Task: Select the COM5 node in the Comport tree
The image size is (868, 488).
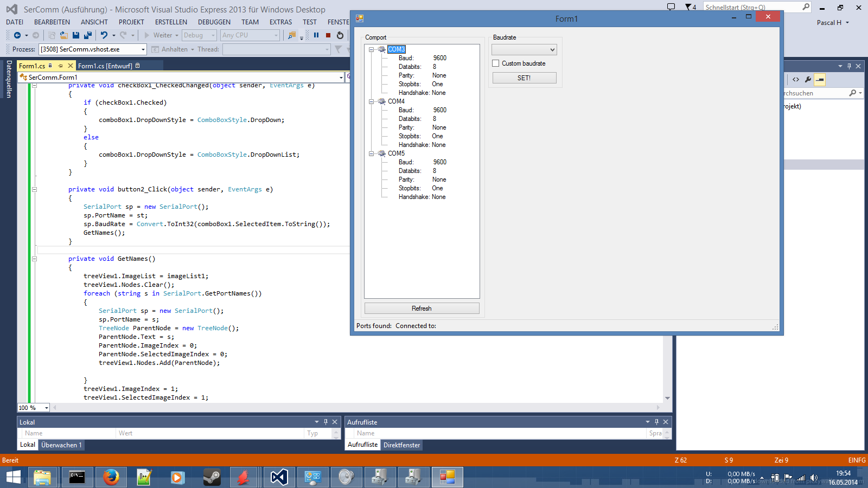Action: [x=396, y=153]
